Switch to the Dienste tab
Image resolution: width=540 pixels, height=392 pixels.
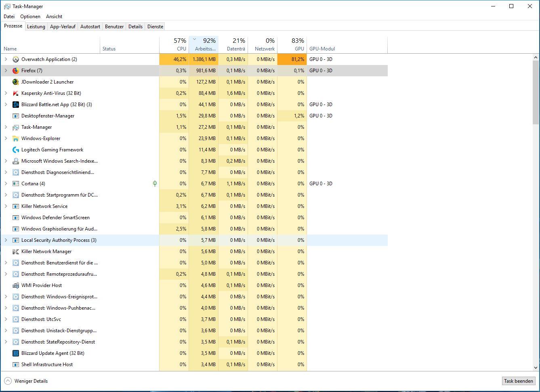pyautogui.click(x=155, y=27)
